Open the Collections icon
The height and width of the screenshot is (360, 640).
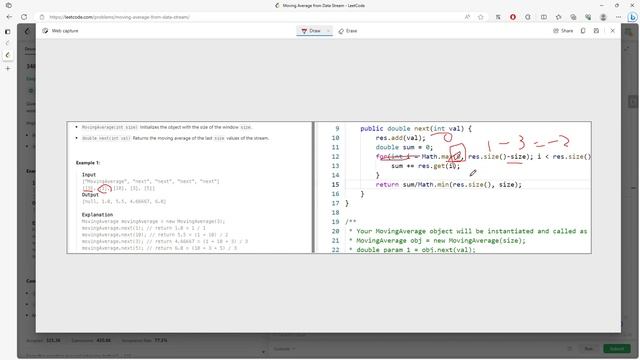[x=573, y=17]
